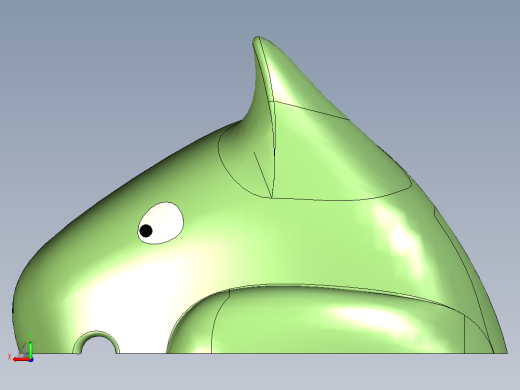Image resolution: width=520 pixels, height=390 pixels.
Task: Click the empty background below the model base
Action: point(260,372)
